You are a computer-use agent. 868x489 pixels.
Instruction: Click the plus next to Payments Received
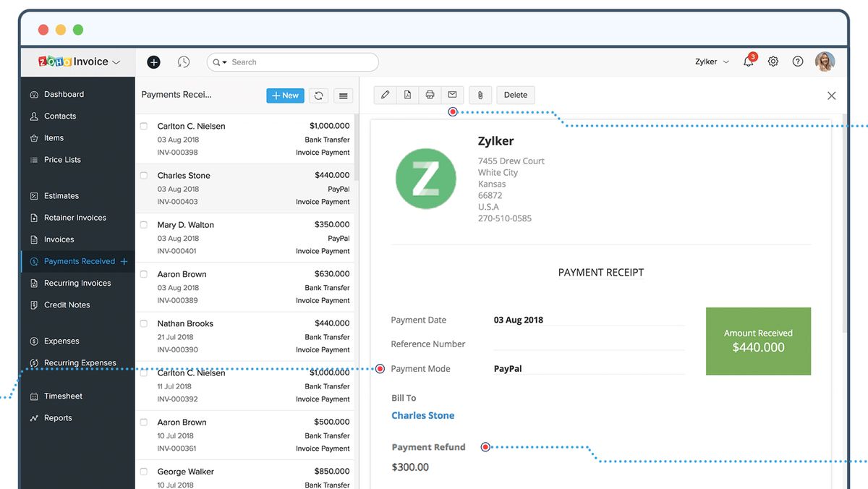coord(124,262)
